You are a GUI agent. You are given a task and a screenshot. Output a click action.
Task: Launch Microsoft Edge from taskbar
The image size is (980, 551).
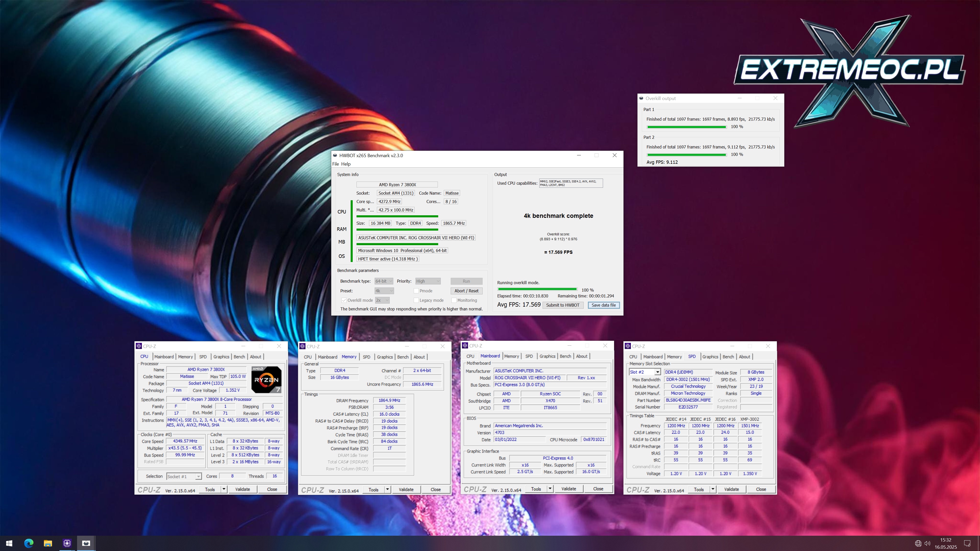[29, 543]
